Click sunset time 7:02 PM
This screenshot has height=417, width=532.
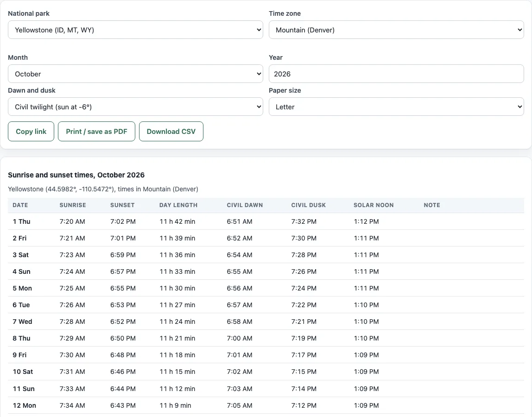[x=123, y=221]
